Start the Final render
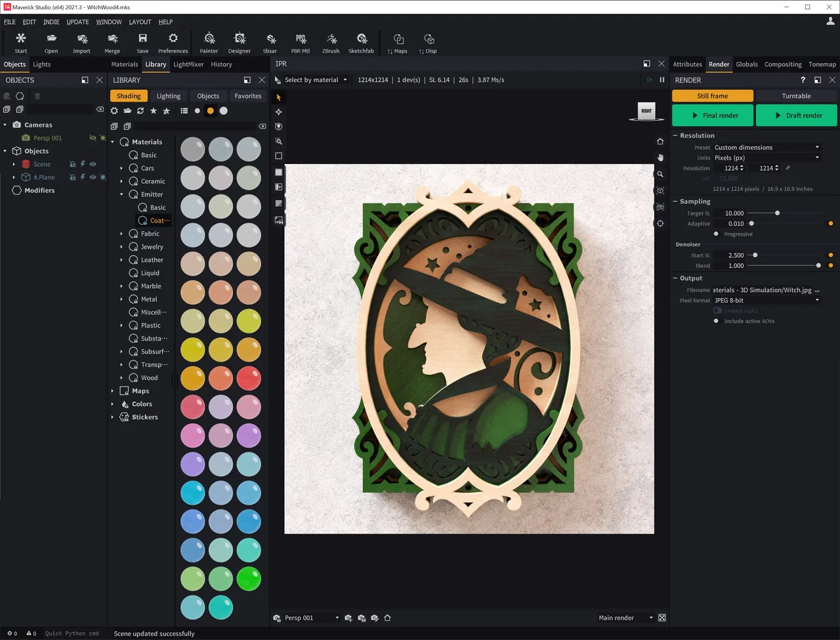 pyautogui.click(x=713, y=116)
